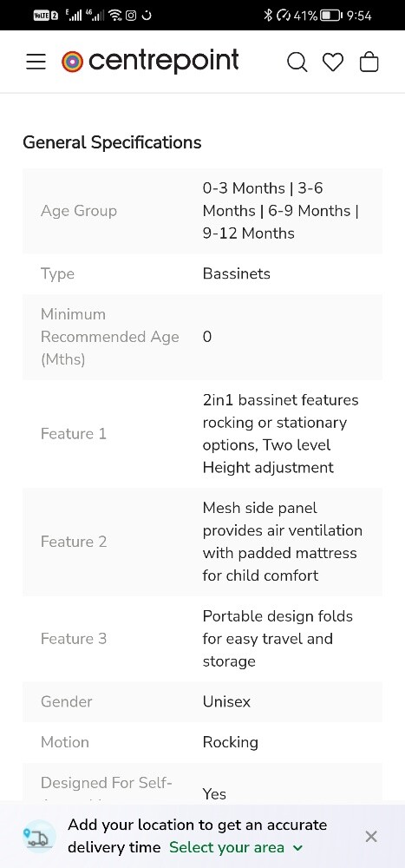Screen dimensions: 405x868
Task: Select the Feature 1 description text
Action: (x=280, y=433)
